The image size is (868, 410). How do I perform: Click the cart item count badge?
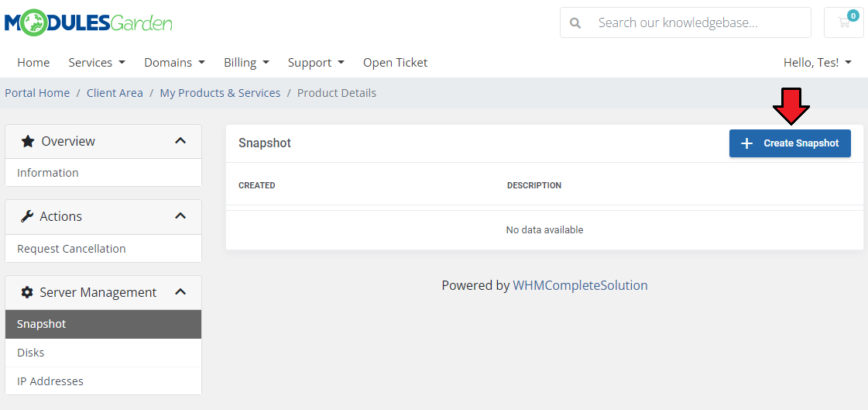tap(853, 16)
